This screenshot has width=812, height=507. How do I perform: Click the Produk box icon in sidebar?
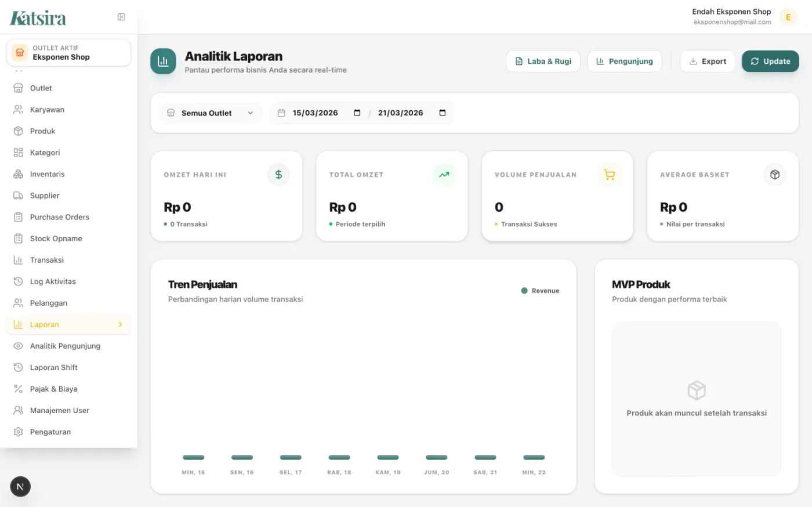tap(18, 131)
